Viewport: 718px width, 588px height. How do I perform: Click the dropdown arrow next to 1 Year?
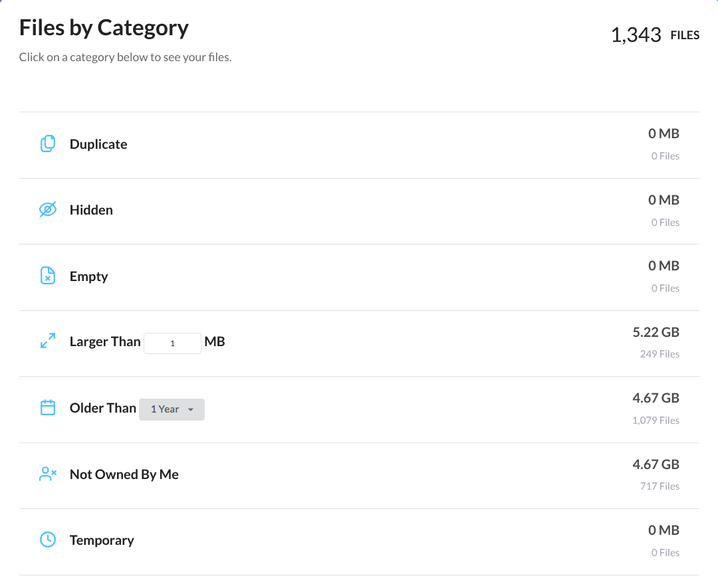point(191,410)
